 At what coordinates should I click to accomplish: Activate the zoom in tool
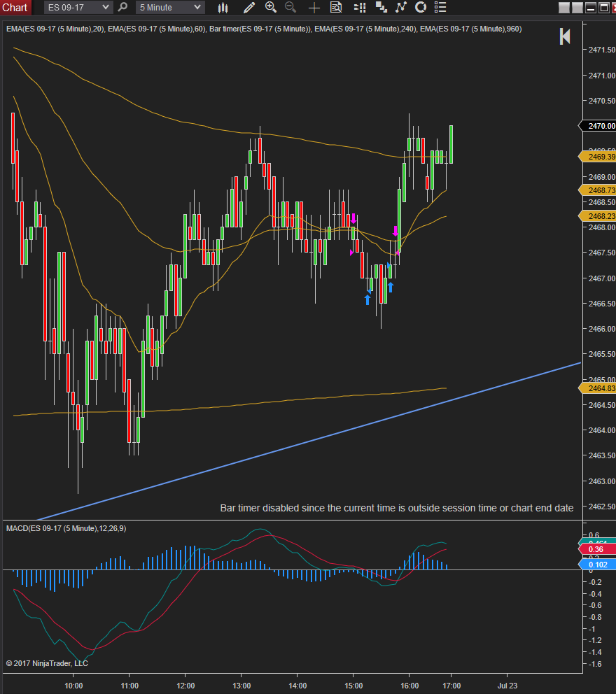(271, 7)
